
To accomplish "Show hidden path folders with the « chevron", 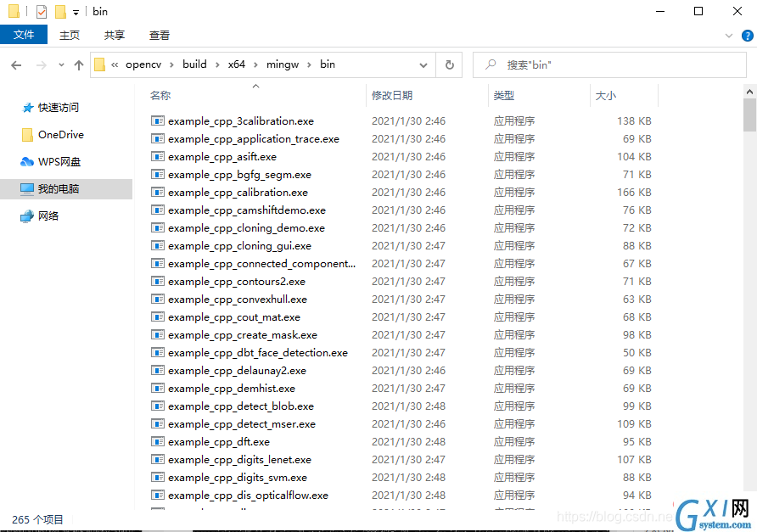I will click(x=115, y=64).
